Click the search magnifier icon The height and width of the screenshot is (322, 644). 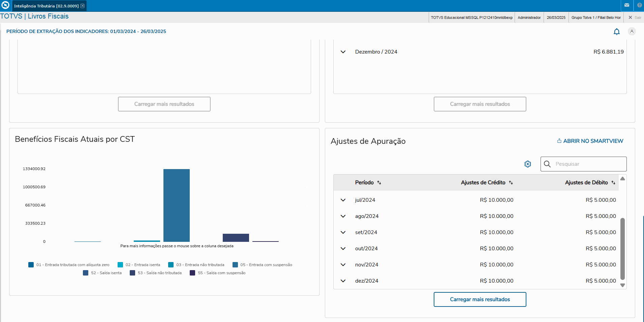547,164
